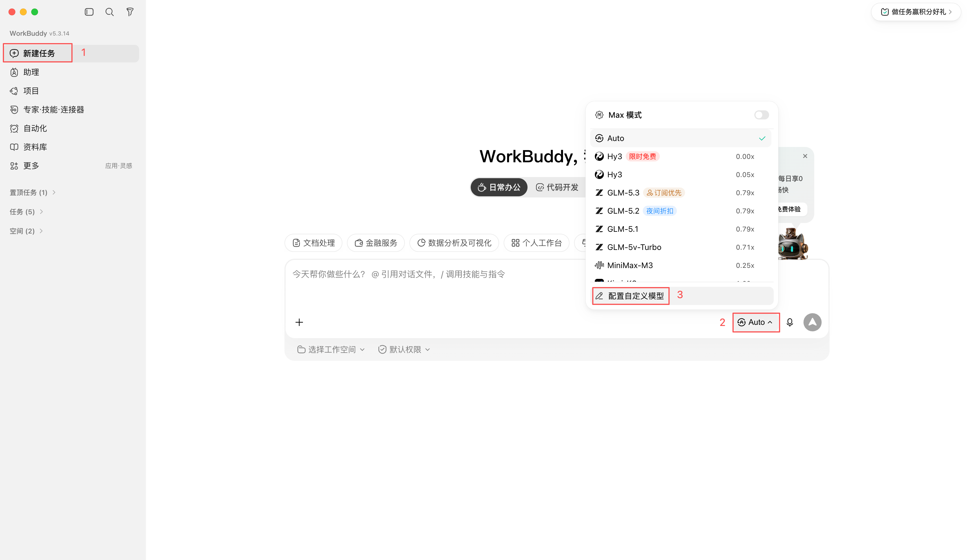Switch to 日常办公 tab
The image size is (967, 560).
point(499,188)
